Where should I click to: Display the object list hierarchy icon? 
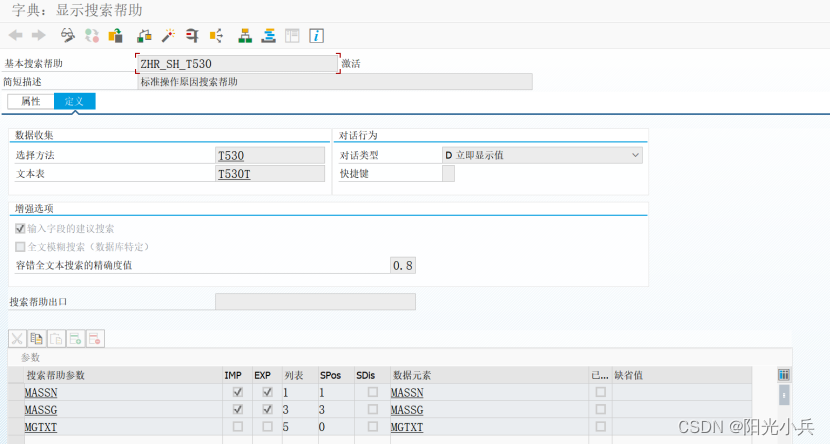(x=245, y=35)
